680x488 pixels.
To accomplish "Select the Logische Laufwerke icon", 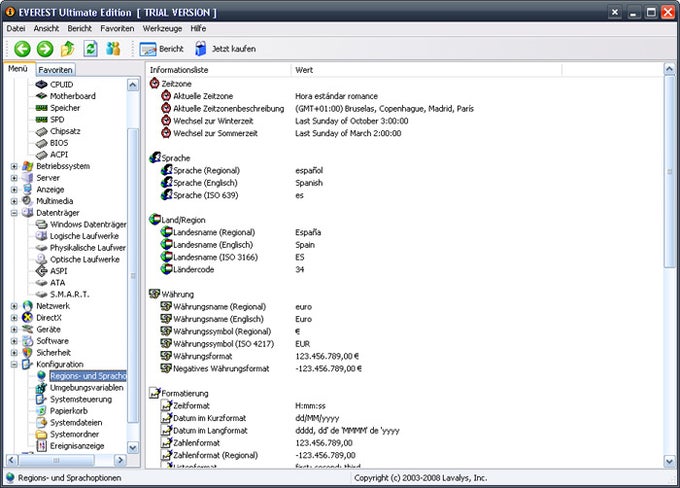I will tap(41, 236).
